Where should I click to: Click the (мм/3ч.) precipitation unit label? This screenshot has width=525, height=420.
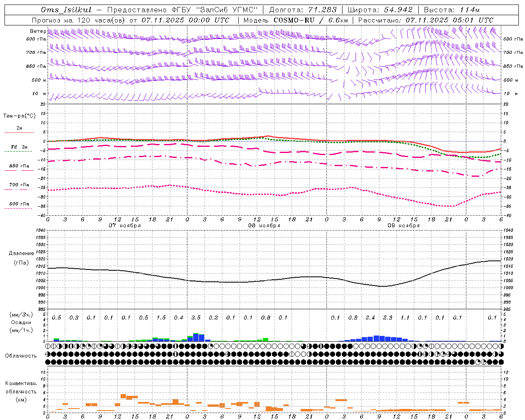(21, 315)
